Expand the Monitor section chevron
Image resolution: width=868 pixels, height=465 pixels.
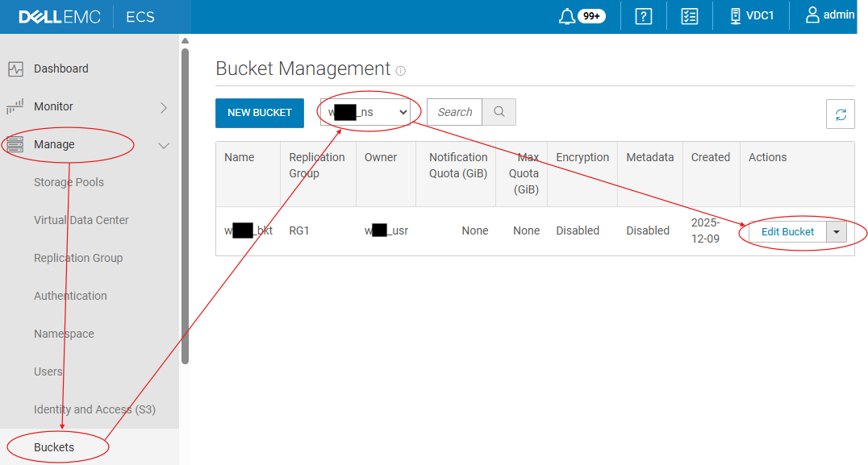pyautogui.click(x=164, y=106)
